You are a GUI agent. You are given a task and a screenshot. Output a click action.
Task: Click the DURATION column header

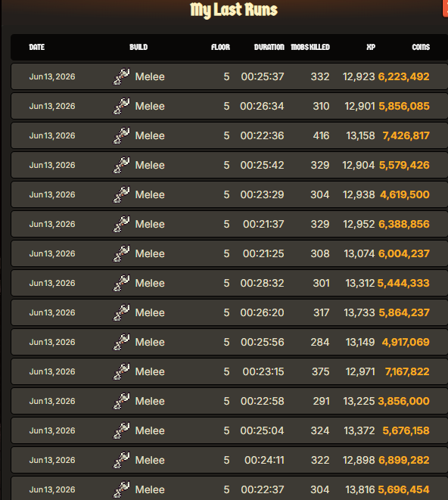coord(269,47)
